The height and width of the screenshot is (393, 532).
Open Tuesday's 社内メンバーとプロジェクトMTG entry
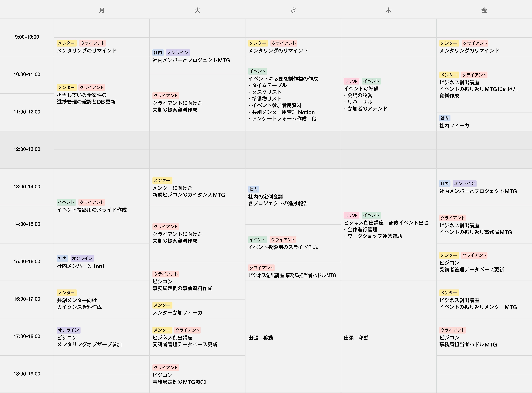click(x=191, y=60)
